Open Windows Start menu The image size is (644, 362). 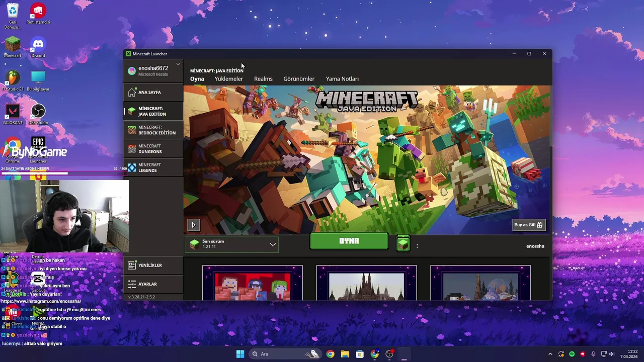pyautogui.click(x=240, y=354)
